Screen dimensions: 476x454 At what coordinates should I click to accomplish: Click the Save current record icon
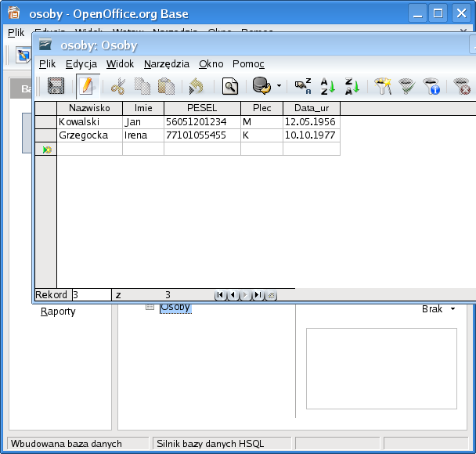click(x=56, y=86)
